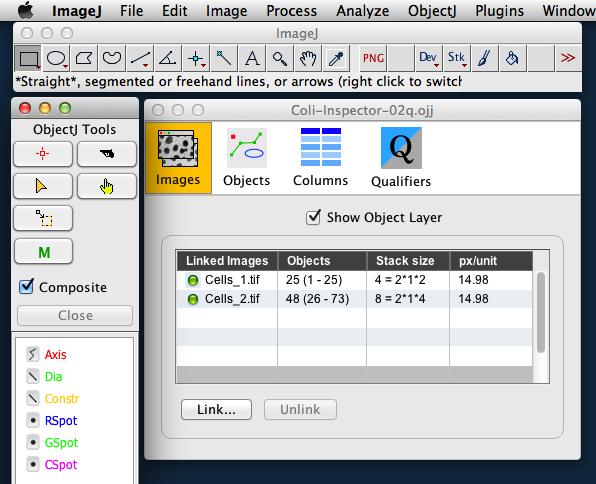Select the ObjectJ object-to-ROI tool
The image size is (596, 484).
tap(43, 218)
